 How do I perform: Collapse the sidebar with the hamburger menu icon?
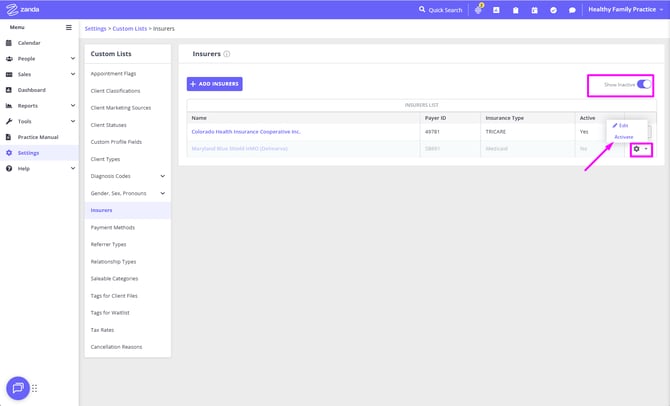(x=69, y=28)
